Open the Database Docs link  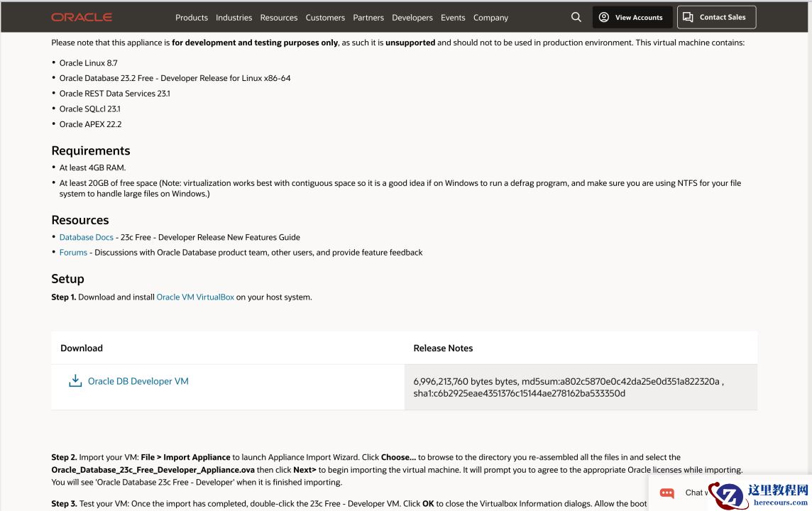[x=86, y=237]
